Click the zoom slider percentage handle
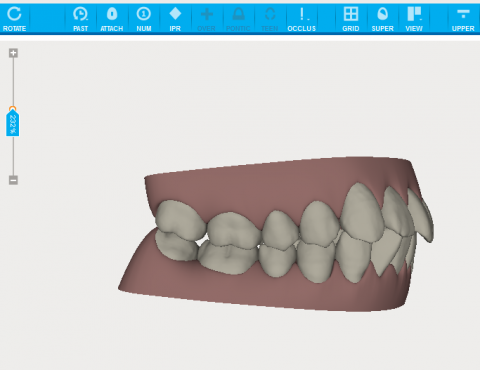Screen dimensions: 480x370 pyautogui.click(x=13, y=123)
